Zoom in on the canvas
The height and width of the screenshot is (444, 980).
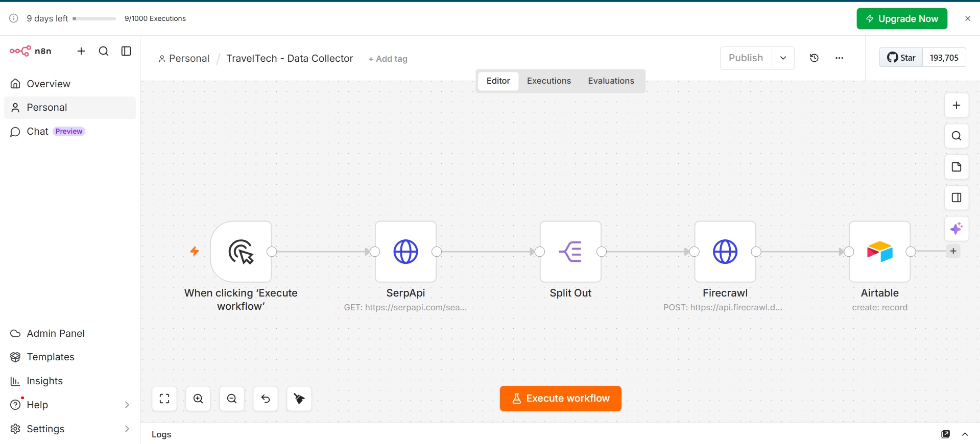tap(198, 399)
